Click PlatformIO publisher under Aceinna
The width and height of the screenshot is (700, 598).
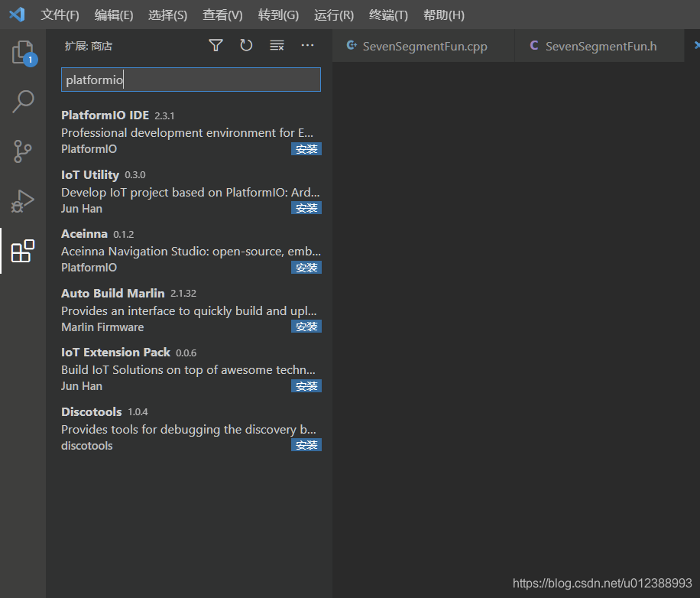[x=89, y=268]
